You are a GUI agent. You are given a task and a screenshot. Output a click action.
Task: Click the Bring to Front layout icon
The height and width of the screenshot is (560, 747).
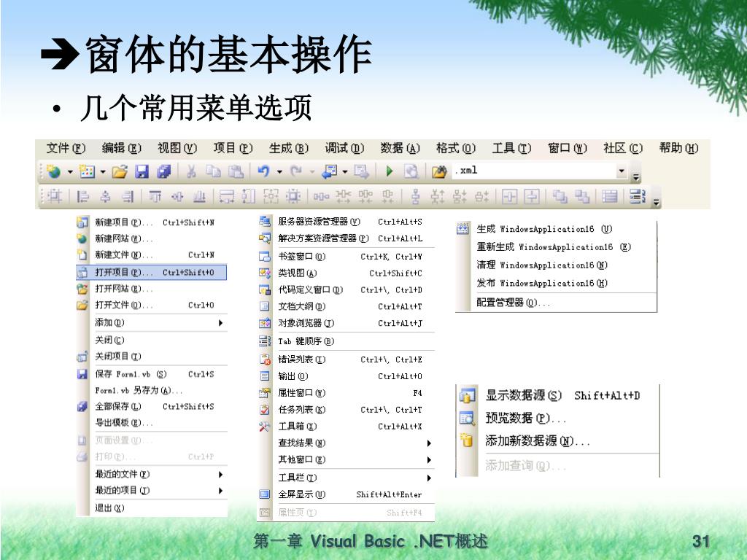click(560, 196)
